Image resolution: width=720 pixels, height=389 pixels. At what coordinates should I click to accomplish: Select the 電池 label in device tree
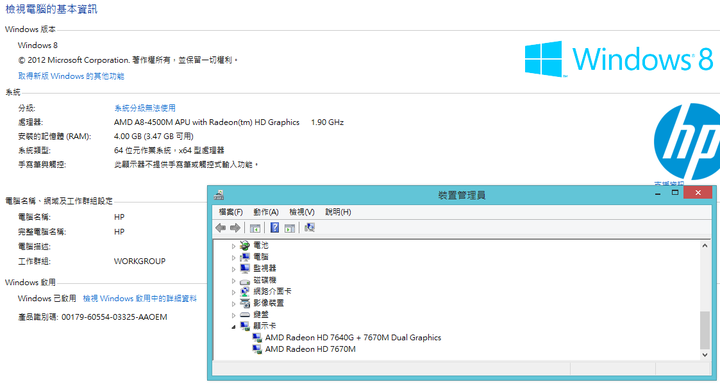260,246
